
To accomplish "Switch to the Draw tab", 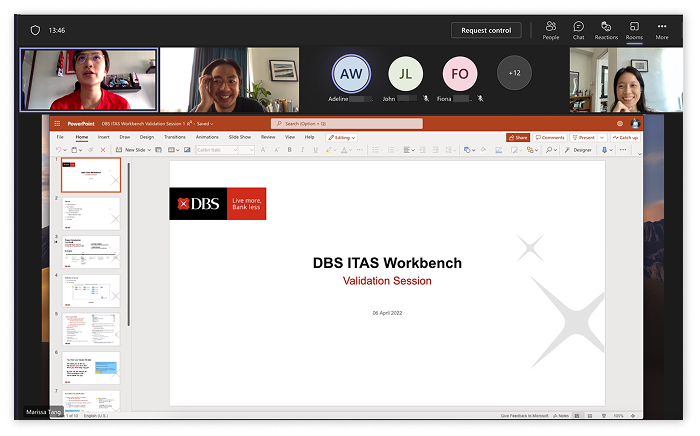I will coord(125,137).
